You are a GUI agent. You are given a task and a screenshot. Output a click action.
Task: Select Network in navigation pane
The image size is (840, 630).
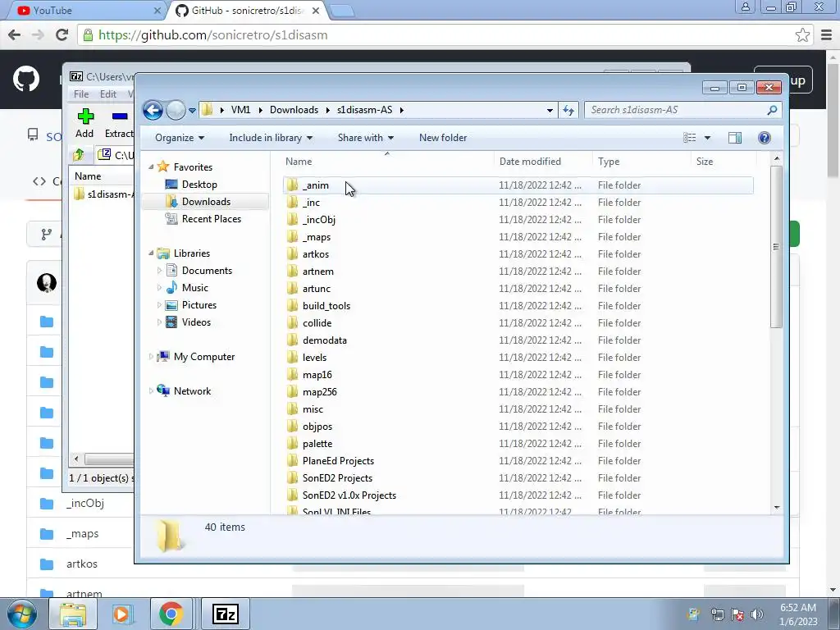pos(192,391)
